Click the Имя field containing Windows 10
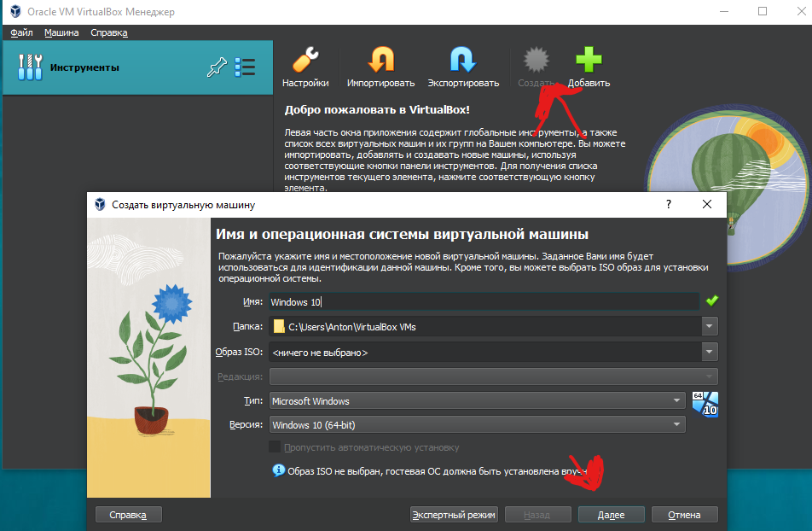 coord(484,302)
